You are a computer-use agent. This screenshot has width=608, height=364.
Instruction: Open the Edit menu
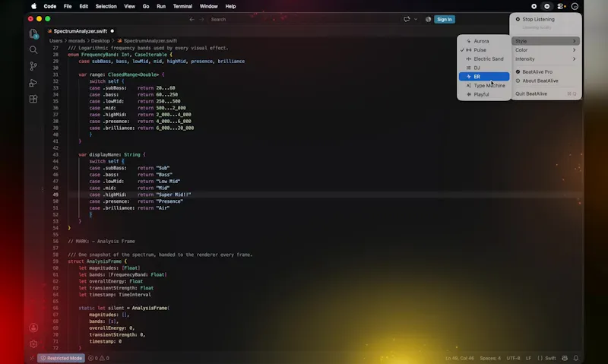coord(84,6)
